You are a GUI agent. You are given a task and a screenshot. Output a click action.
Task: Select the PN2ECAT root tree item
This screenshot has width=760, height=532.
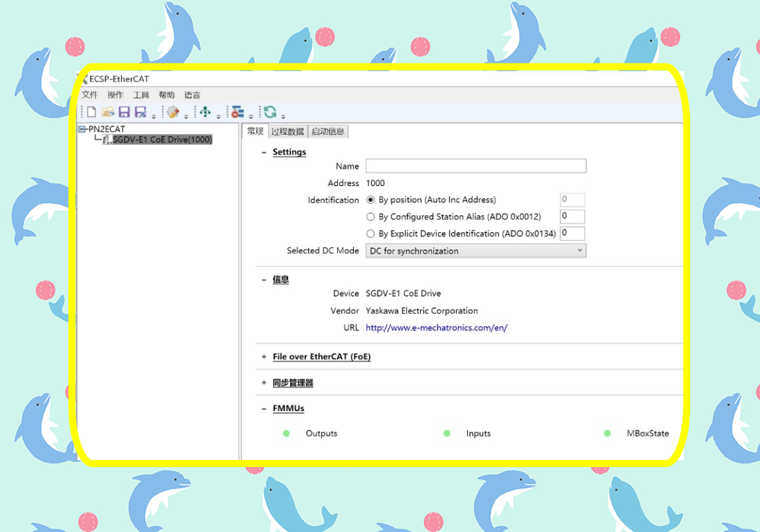click(106, 129)
